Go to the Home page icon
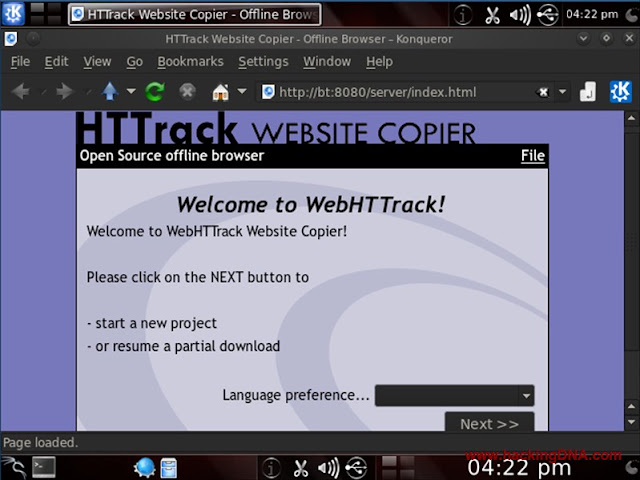The height and width of the screenshot is (480, 640). (220, 92)
